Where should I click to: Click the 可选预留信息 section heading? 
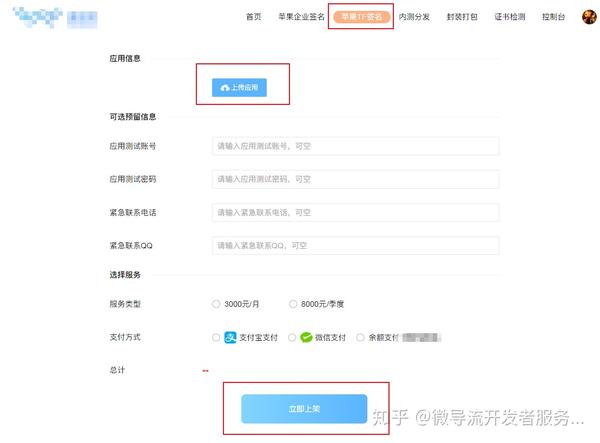pos(133,117)
